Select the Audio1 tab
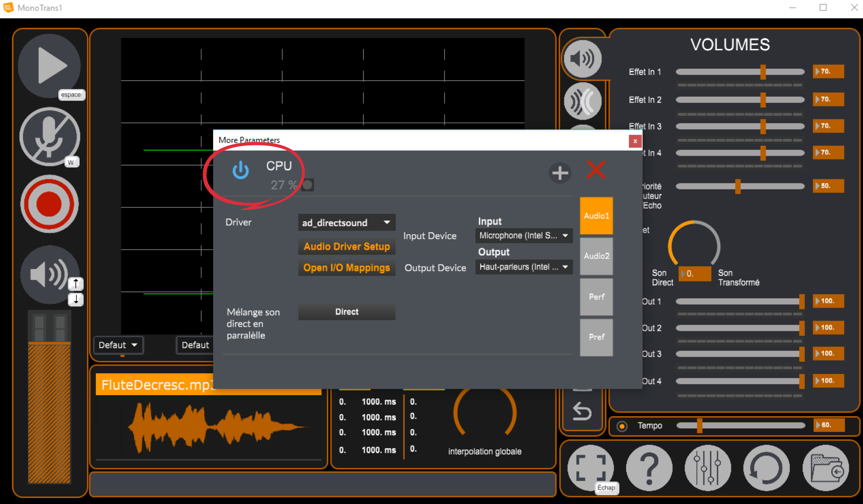 pos(596,216)
